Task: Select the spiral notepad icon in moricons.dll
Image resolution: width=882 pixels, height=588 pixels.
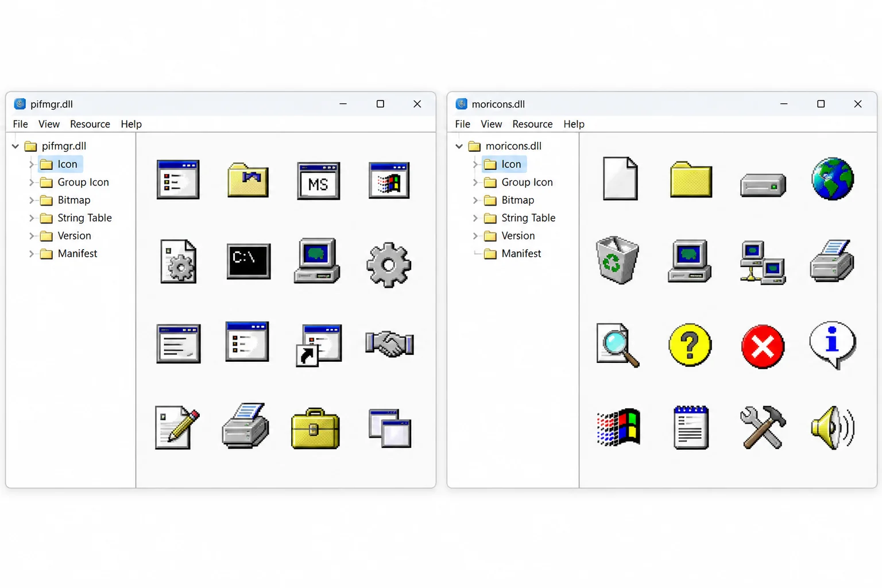Action: pos(691,427)
